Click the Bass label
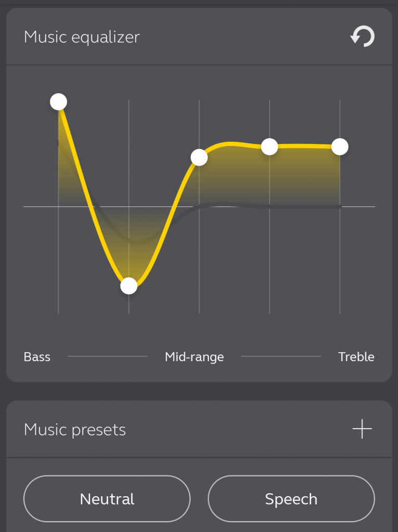 [x=37, y=357]
